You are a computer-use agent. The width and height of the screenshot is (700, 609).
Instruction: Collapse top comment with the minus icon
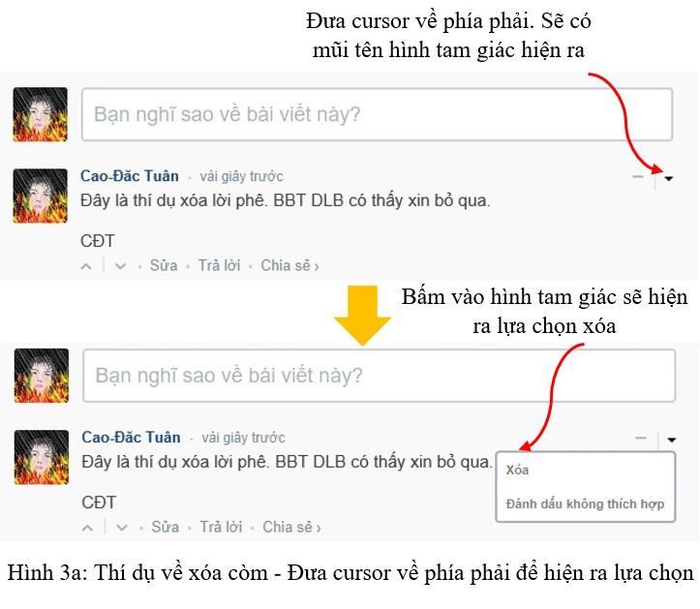(638, 177)
